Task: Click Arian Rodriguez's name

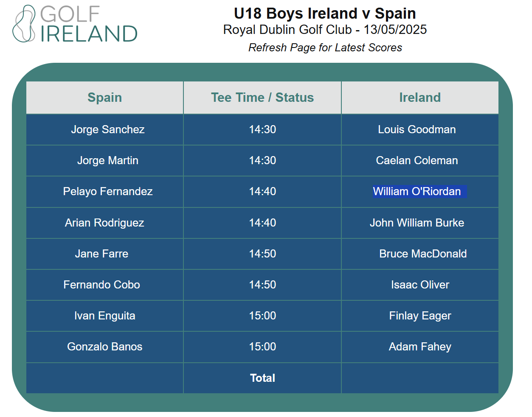Action: [x=104, y=223]
